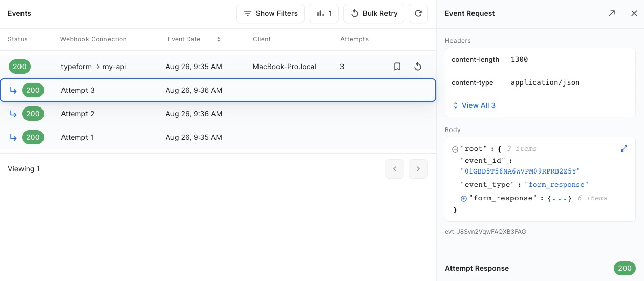Expand the body JSON viewer fullscreen

624,148
